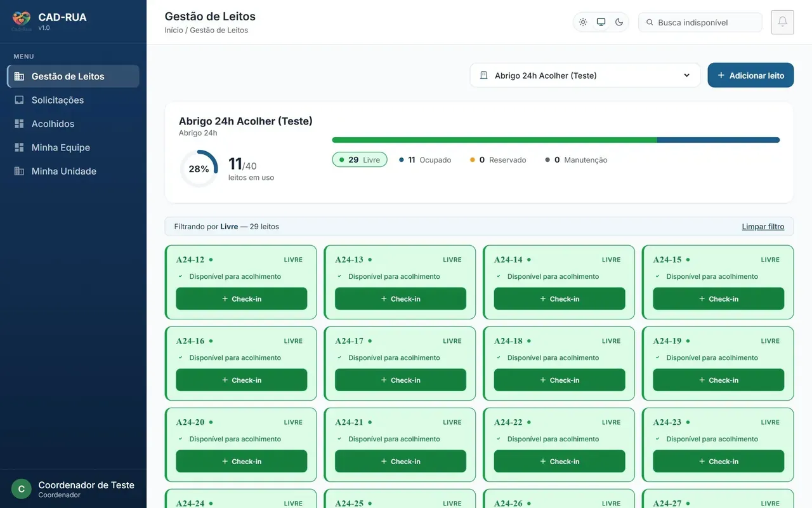The width and height of the screenshot is (812, 508).
Task: Click Adicionar leito button
Action: [750, 76]
